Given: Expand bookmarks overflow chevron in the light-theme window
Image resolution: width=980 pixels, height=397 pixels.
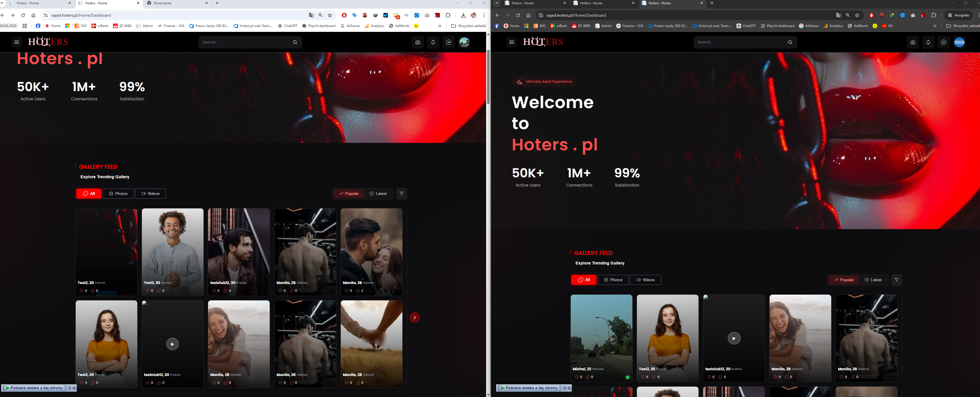Looking at the screenshot, I should 439,26.
